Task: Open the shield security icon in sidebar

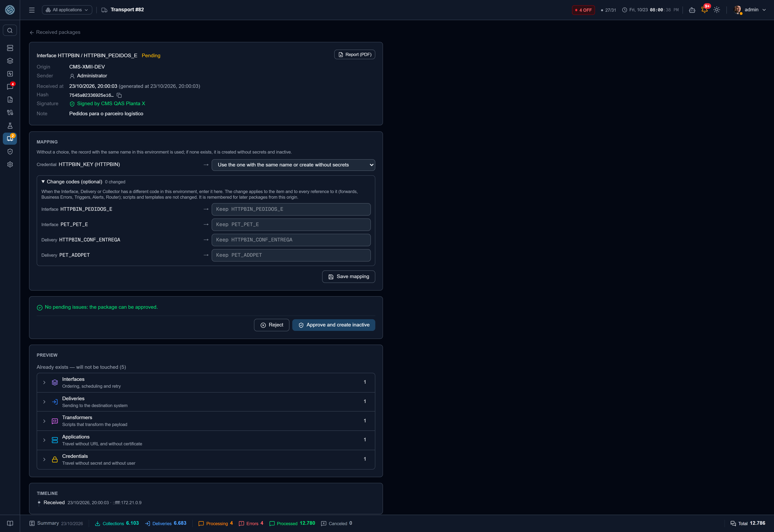Action: [10, 152]
